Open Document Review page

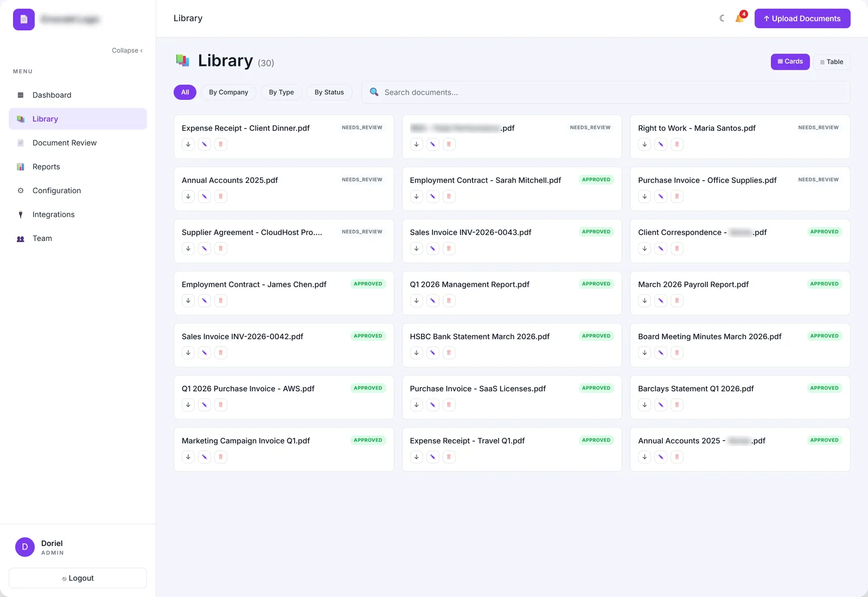(x=78, y=143)
